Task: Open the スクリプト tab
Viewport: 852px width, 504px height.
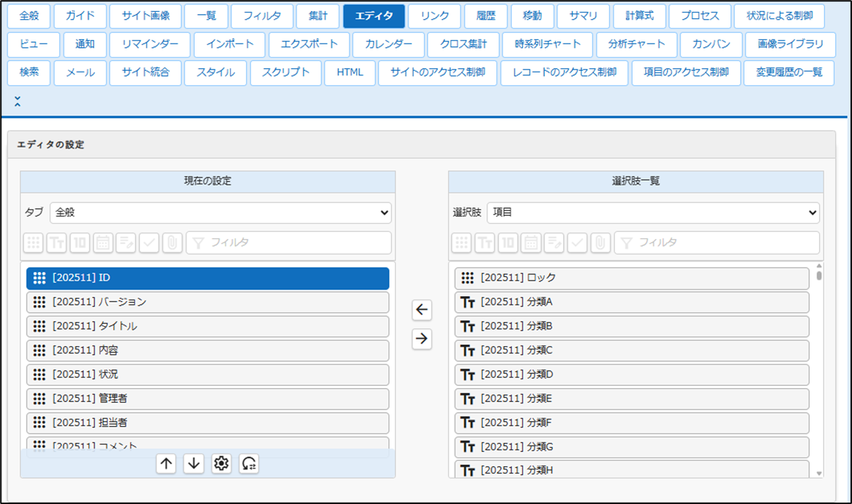Action: pyautogui.click(x=285, y=72)
